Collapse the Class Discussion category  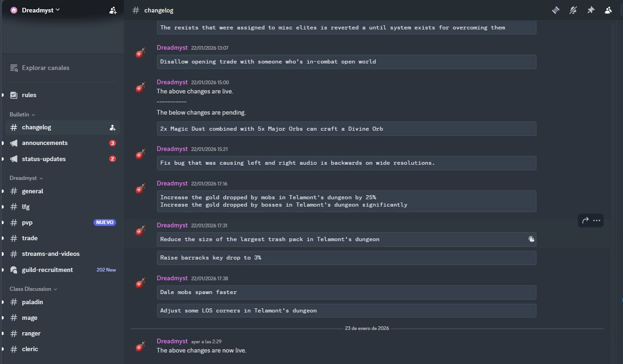tap(30, 289)
